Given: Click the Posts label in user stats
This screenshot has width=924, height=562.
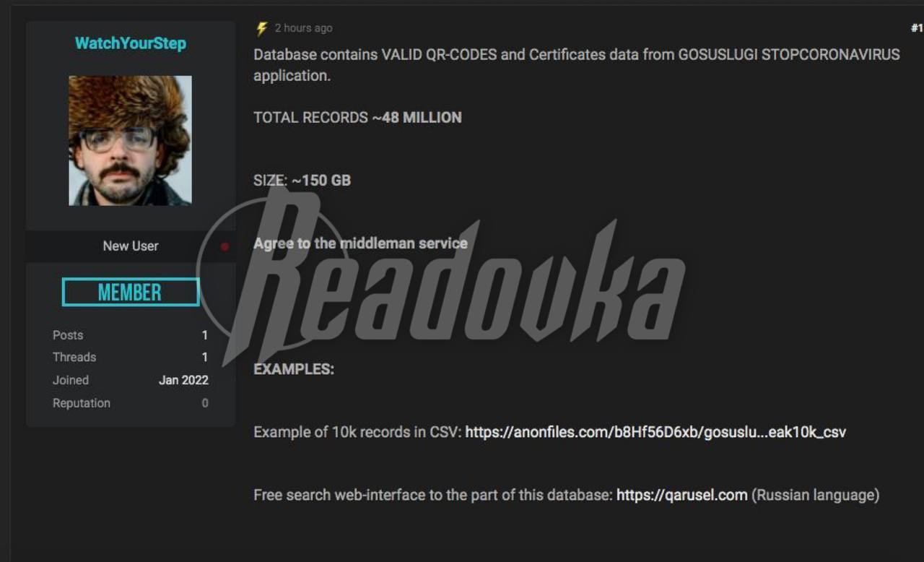Looking at the screenshot, I should [68, 335].
